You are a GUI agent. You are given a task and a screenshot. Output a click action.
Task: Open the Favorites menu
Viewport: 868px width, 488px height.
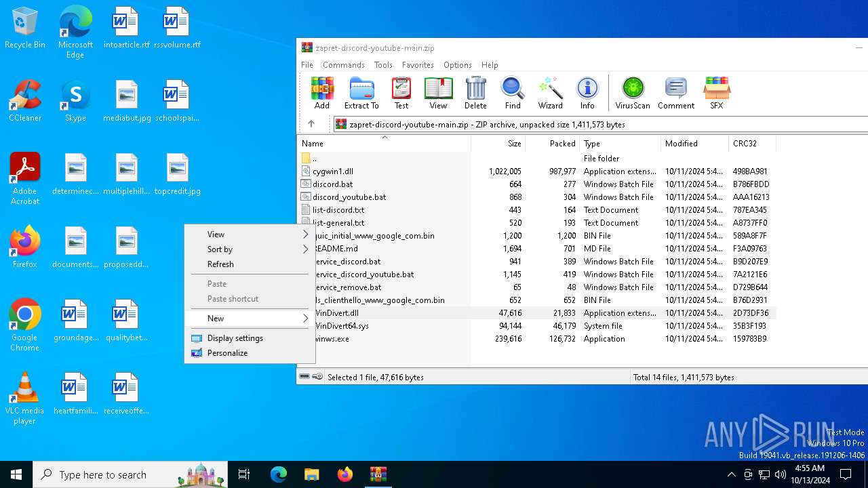[x=418, y=65]
